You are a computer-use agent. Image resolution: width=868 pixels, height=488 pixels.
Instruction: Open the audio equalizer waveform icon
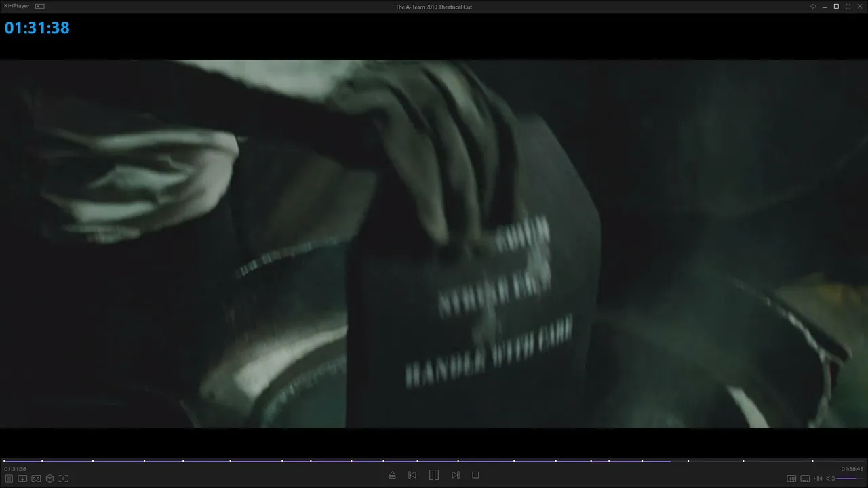tap(818, 479)
